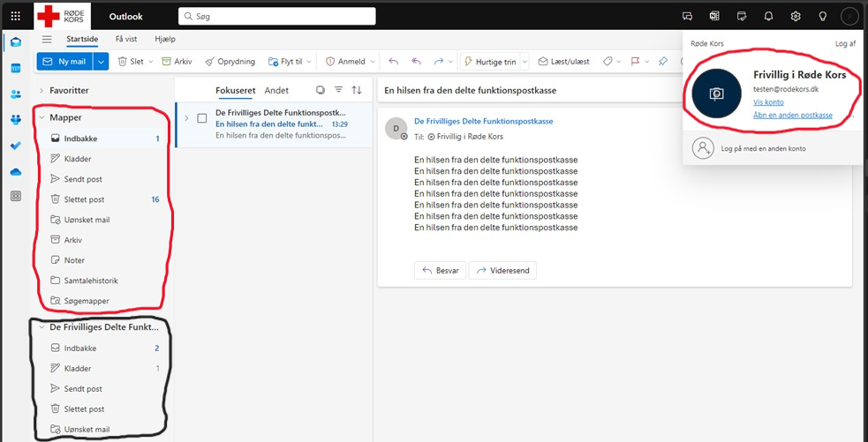Open the Hjælp tab

click(x=165, y=40)
